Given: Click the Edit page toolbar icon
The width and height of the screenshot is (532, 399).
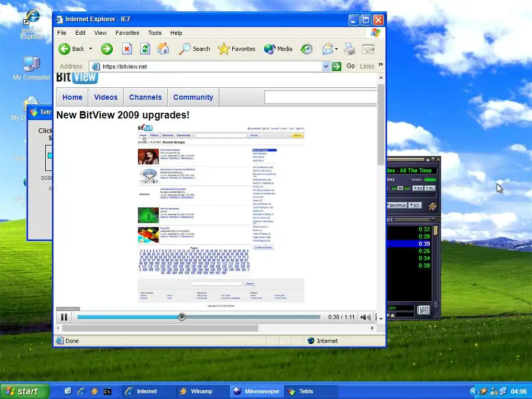Looking at the screenshot, I should (368, 49).
